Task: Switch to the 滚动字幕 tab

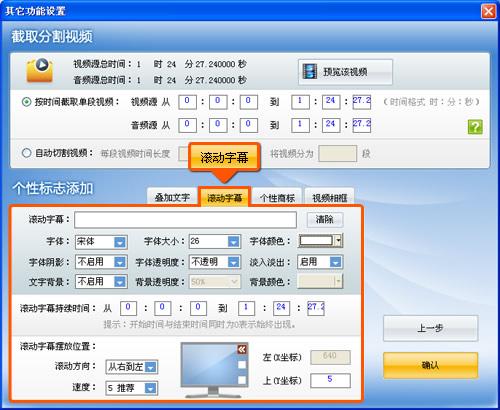Action: 224,198
